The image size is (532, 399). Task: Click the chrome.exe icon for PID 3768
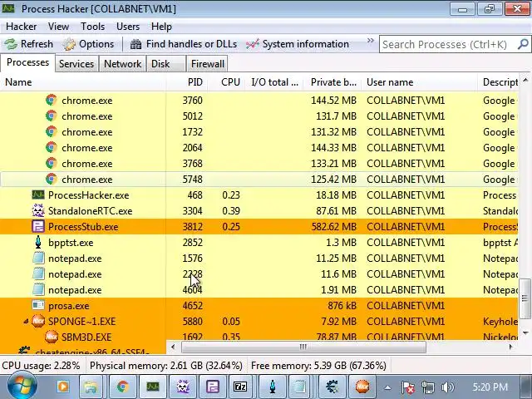tap(52, 163)
